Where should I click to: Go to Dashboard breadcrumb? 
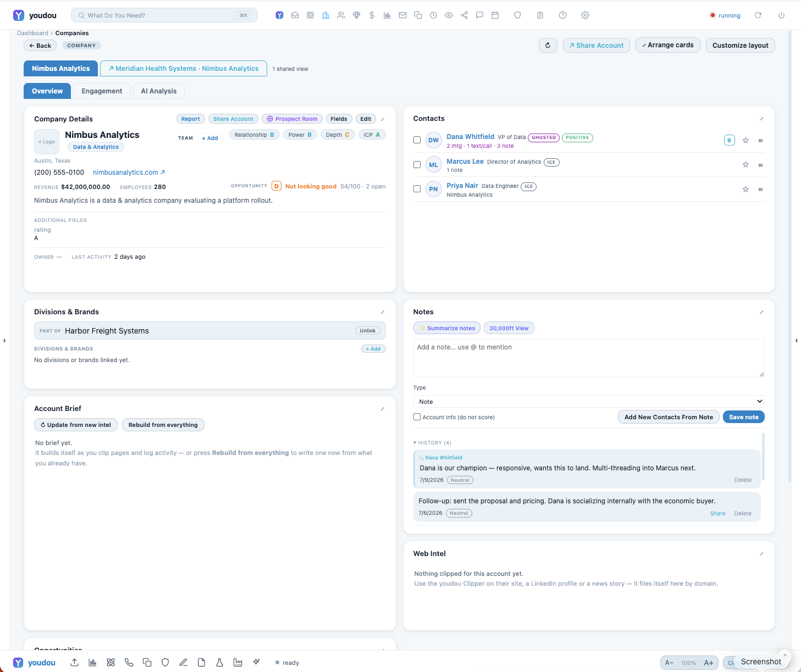click(x=32, y=33)
